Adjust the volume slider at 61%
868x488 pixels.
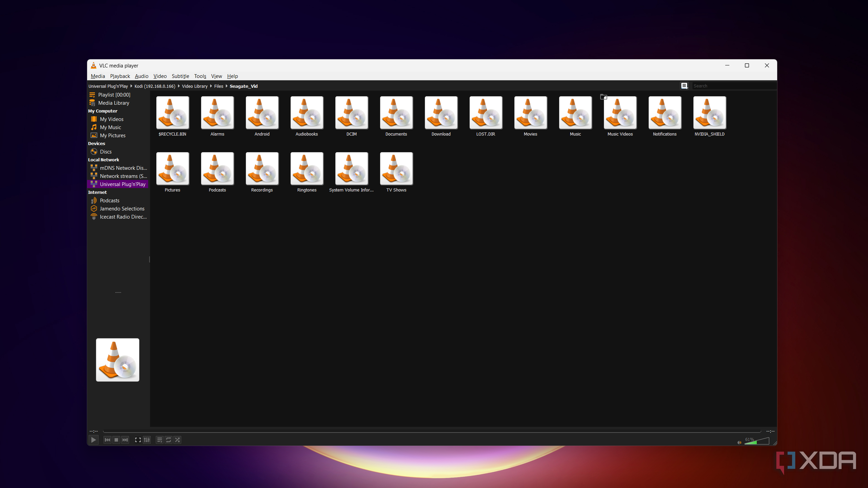tap(757, 441)
